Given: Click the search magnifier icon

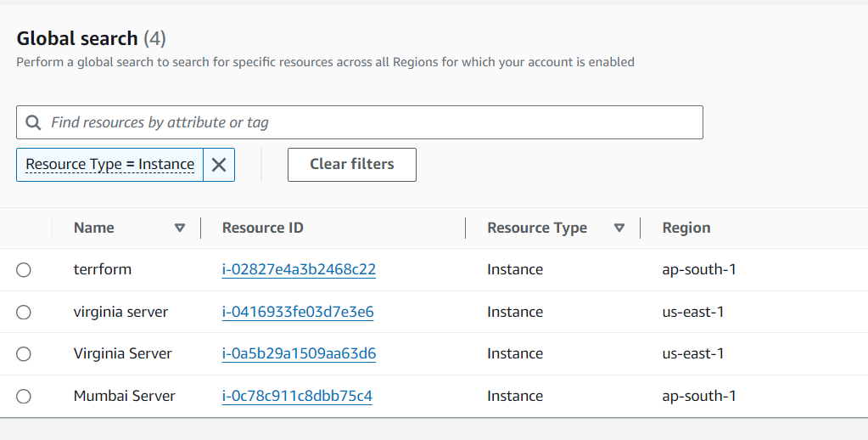Looking at the screenshot, I should point(33,122).
